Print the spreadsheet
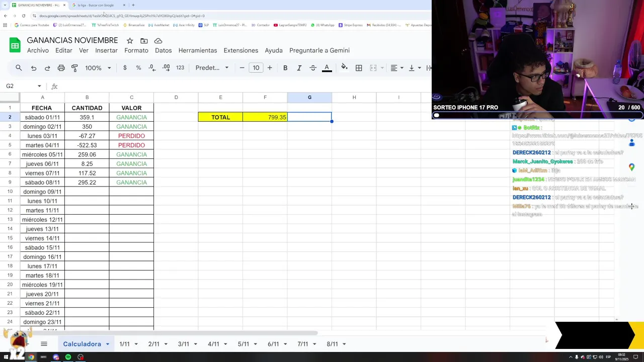 (x=61, y=68)
